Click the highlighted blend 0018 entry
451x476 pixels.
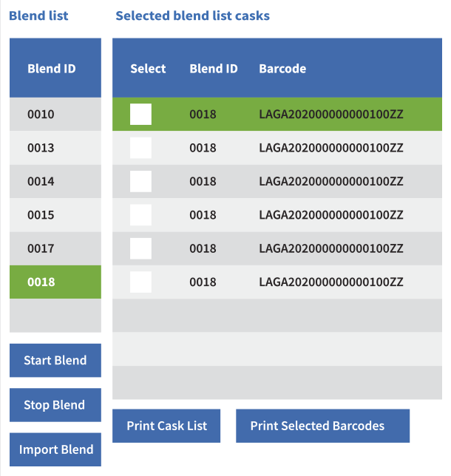(55, 282)
